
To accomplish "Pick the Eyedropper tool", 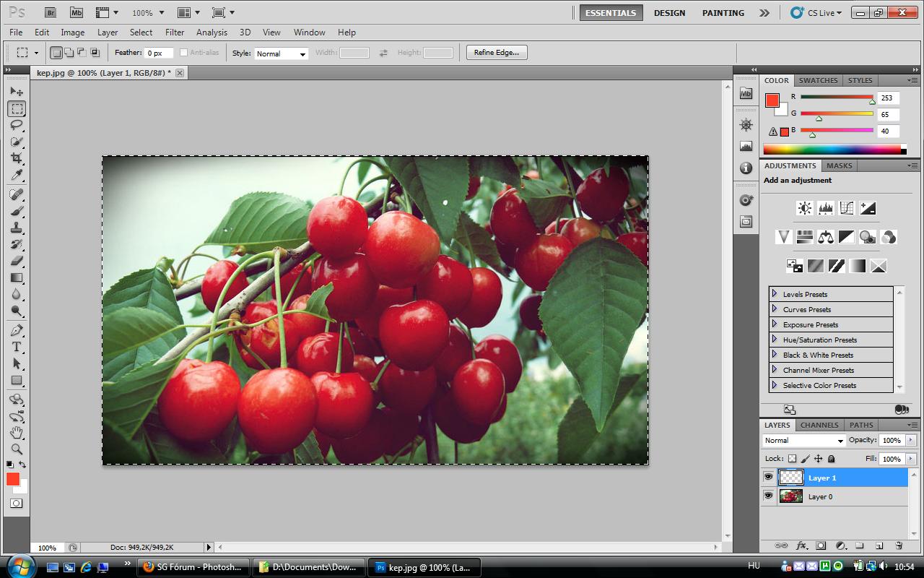I will point(17,176).
